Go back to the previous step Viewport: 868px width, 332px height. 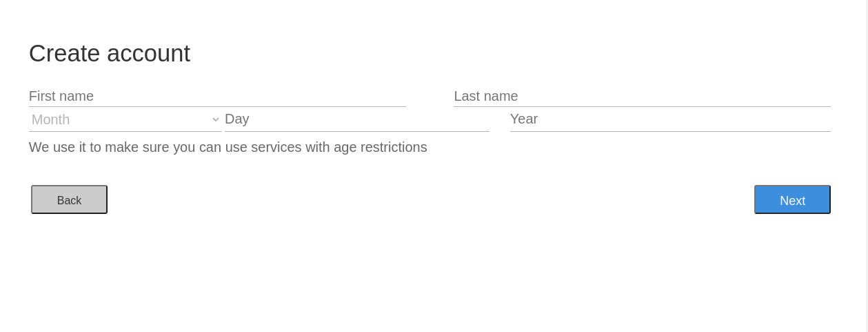tap(69, 199)
